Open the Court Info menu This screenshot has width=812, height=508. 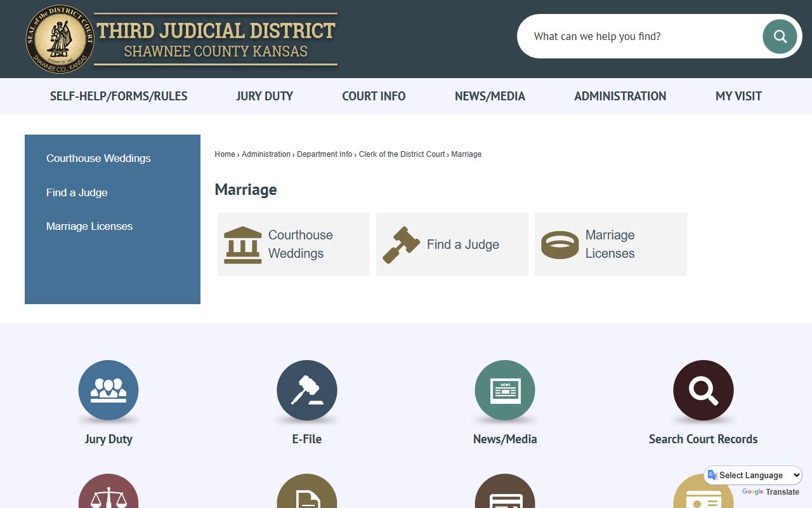point(374,96)
